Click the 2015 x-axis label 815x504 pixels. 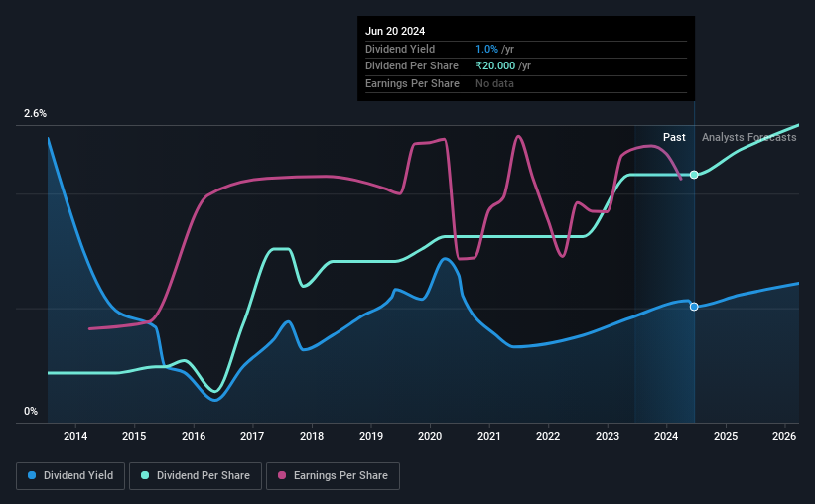[134, 436]
